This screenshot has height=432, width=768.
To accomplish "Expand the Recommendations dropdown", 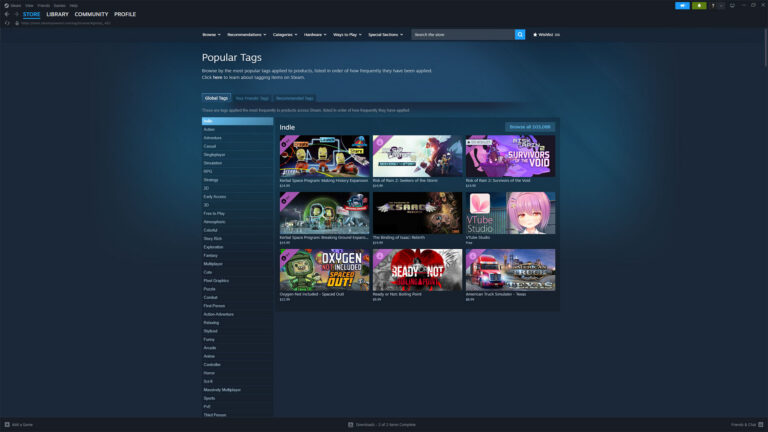I will click(x=246, y=35).
